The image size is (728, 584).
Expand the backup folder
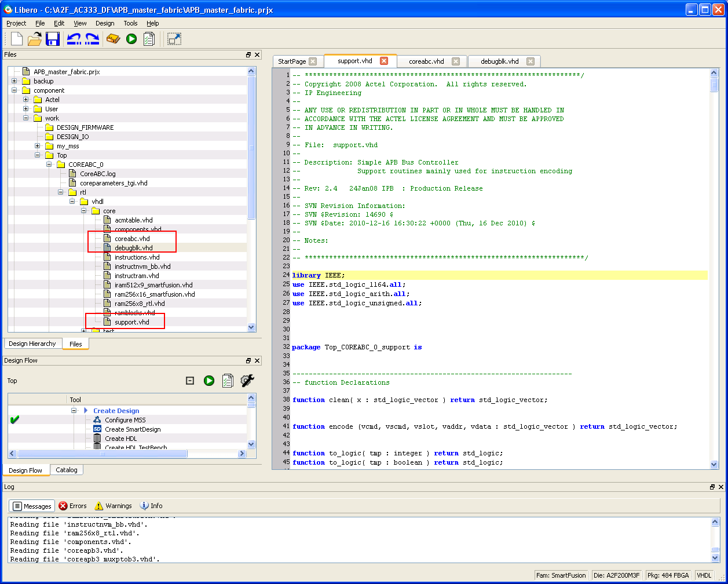[14, 81]
